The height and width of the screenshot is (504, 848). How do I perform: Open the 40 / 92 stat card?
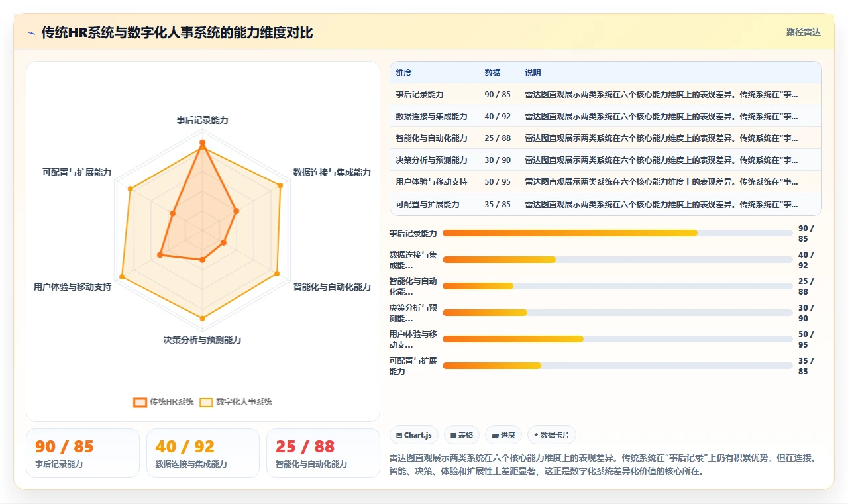(x=203, y=453)
